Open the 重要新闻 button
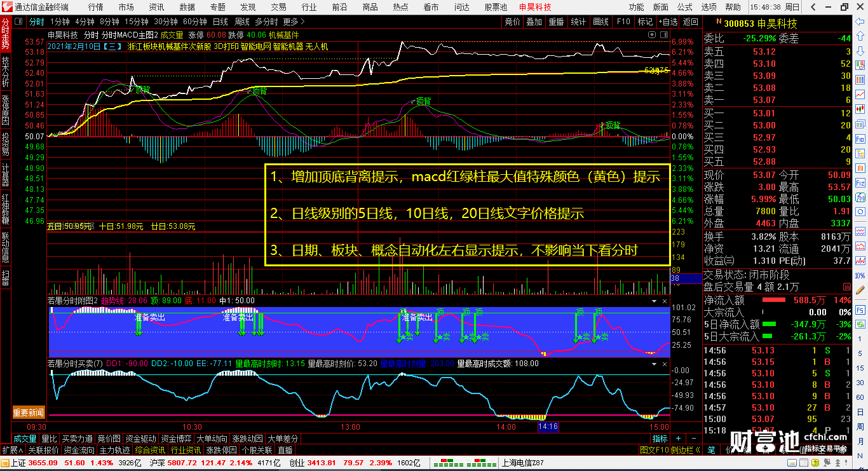This screenshot has width=868, height=471. pos(29,413)
